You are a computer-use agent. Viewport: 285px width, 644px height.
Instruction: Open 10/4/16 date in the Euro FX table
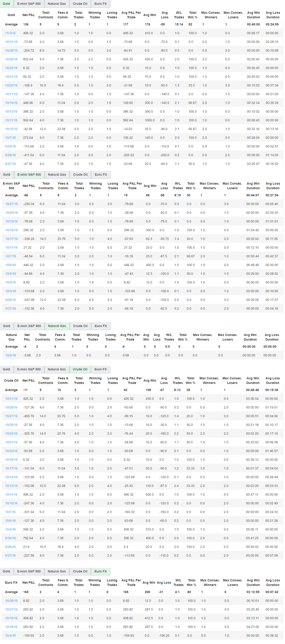(10, 636)
